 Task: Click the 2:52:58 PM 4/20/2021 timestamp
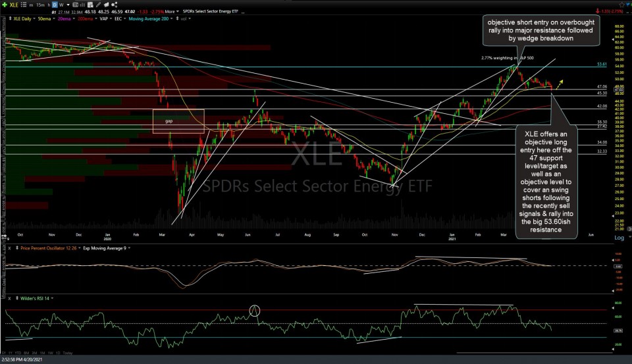[22, 359]
